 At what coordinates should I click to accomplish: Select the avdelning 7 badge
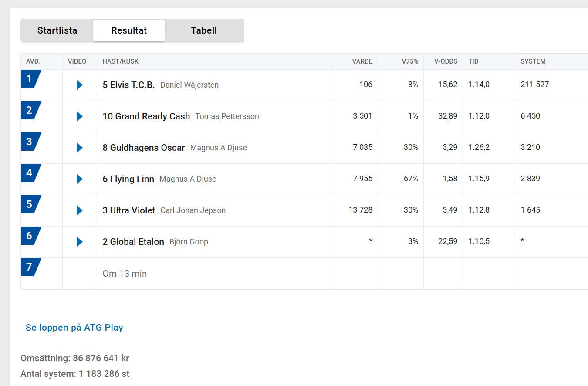(30, 267)
